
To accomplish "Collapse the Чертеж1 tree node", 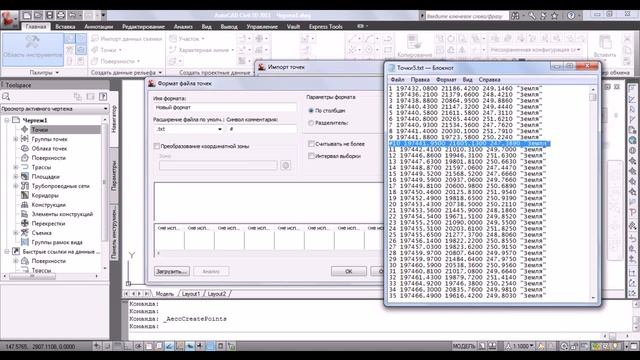I will tap(7, 120).
